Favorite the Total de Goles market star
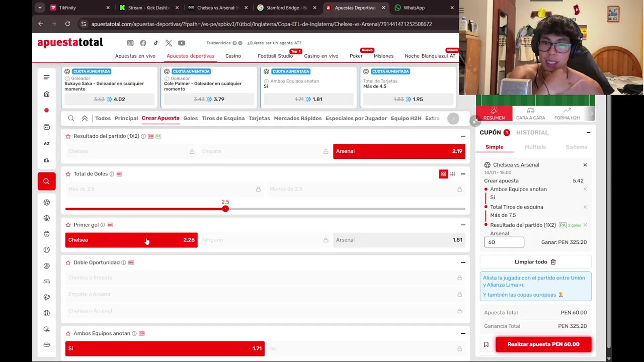The image size is (644, 362). [68, 174]
